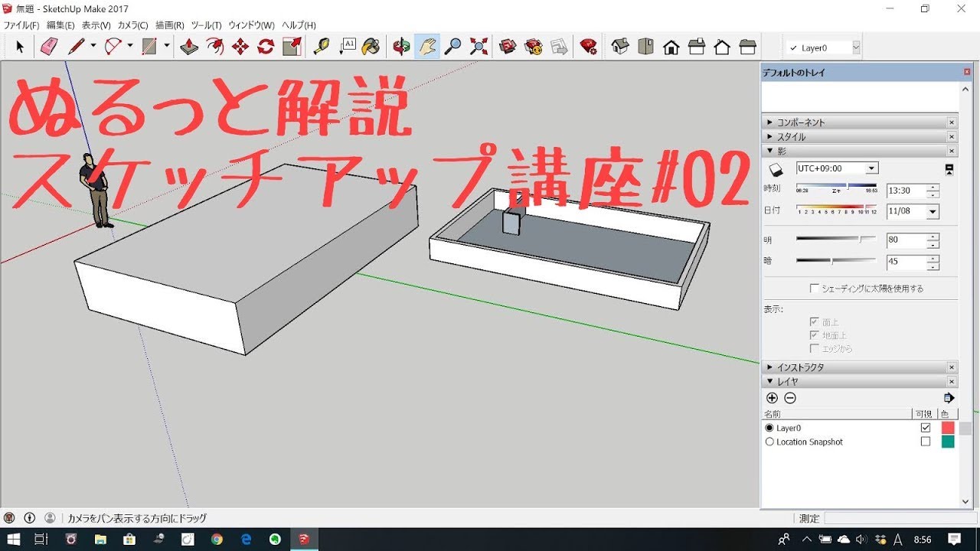
Task: Activate the Arc drawing tool
Action: coord(113,47)
